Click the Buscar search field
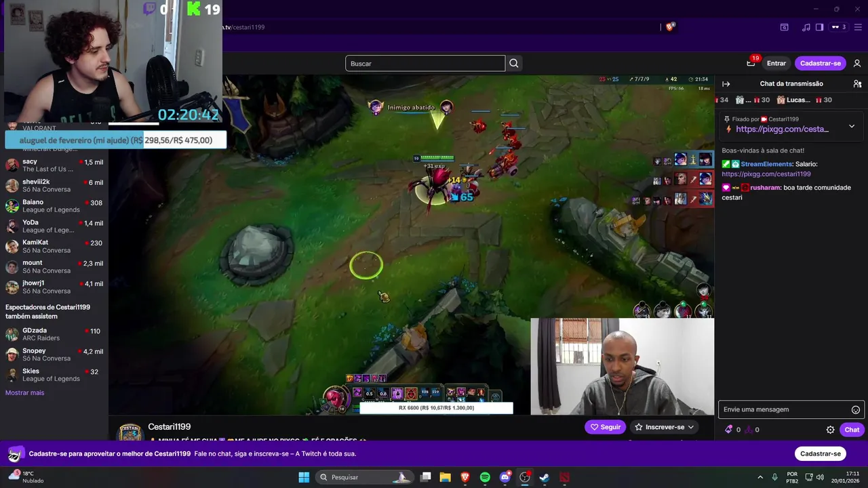The image size is (868, 488). 425,63
